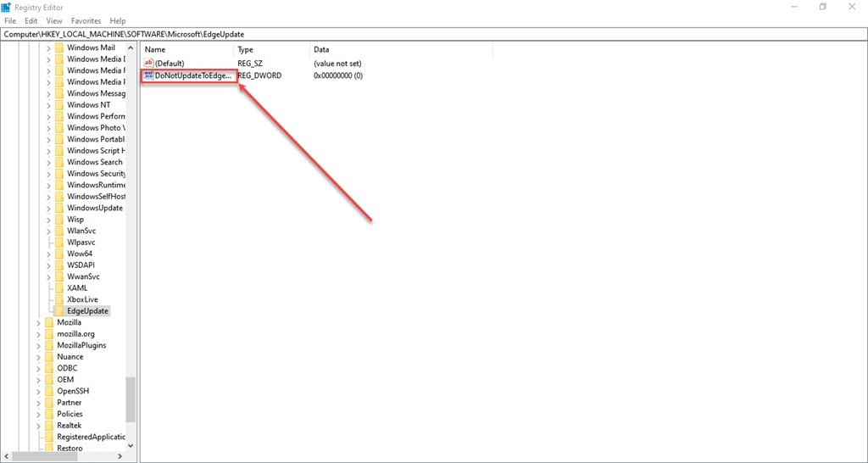The height and width of the screenshot is (463, 868).
Task: Select the DoNotUpdateToEdge DWORD value icon
Action: click(148, 75)
